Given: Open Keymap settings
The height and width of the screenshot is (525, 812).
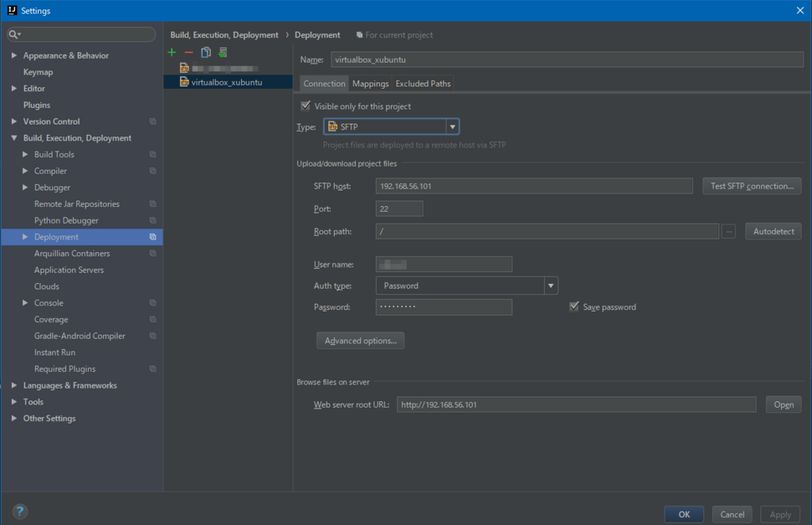Looking at the screenshot, I should [38, 72].
